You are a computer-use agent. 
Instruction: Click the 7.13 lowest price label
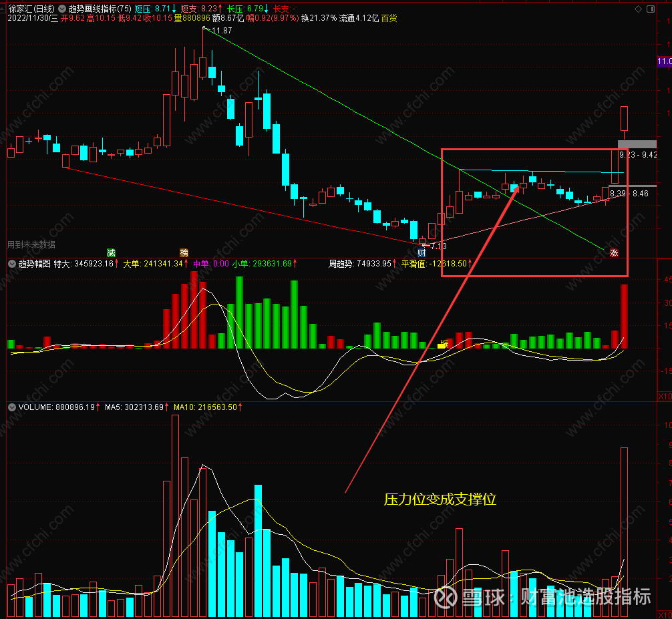pyautogui.click(x=438, y=246)
